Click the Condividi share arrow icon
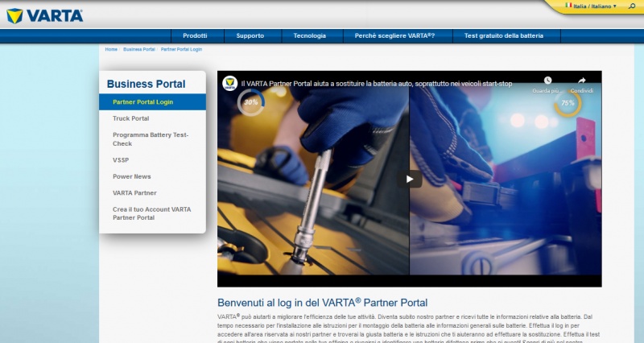The height and width of the screenshot is (343, 644). (581, 81)
